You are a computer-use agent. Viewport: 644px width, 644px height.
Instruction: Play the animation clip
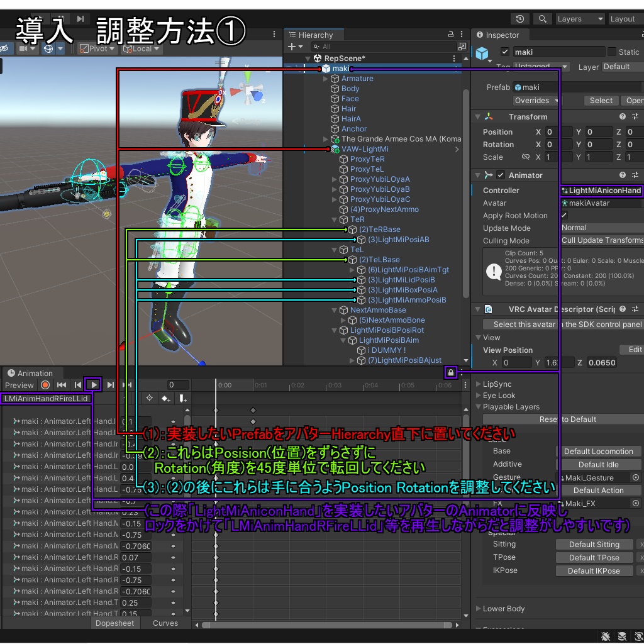click(x=94, y=386)
